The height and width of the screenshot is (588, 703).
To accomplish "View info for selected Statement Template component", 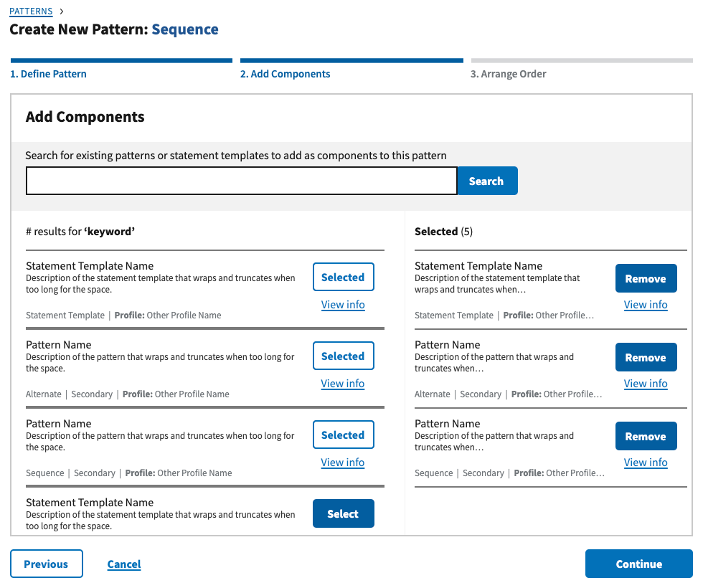I will [x=646, y=305].
